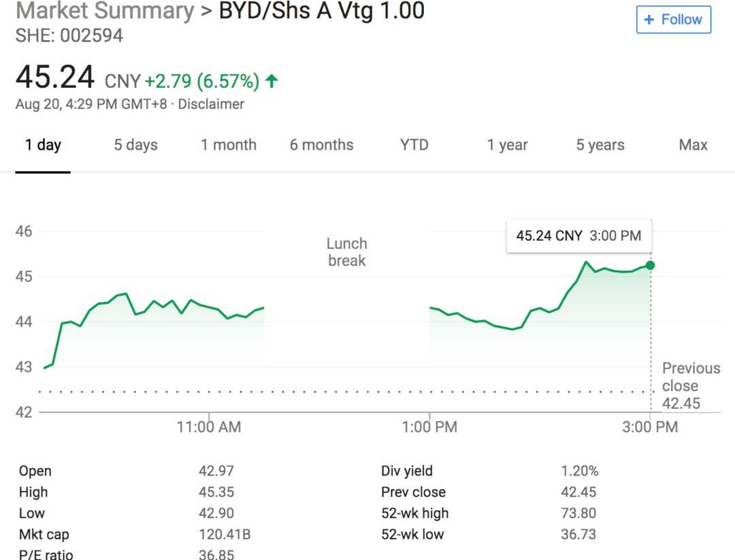The image size is (735, 560).
Task: Switch to the 1 month tab
Action: click(x=228, y=145)
